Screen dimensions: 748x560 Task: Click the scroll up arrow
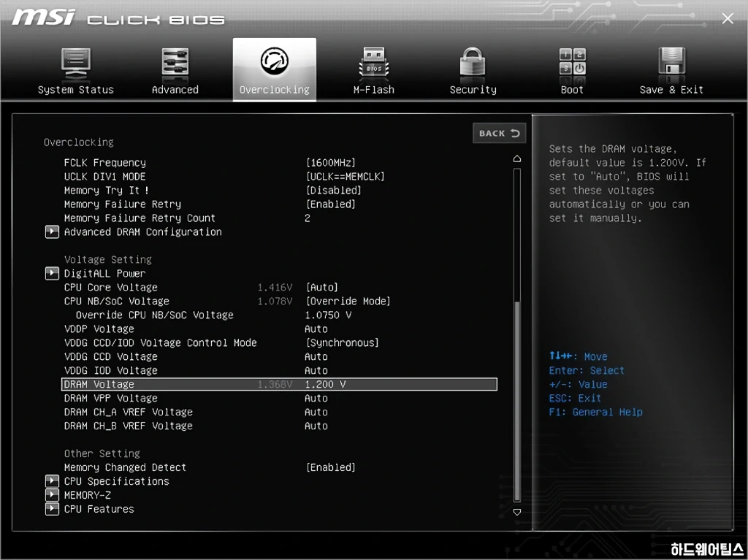[517, 159]
